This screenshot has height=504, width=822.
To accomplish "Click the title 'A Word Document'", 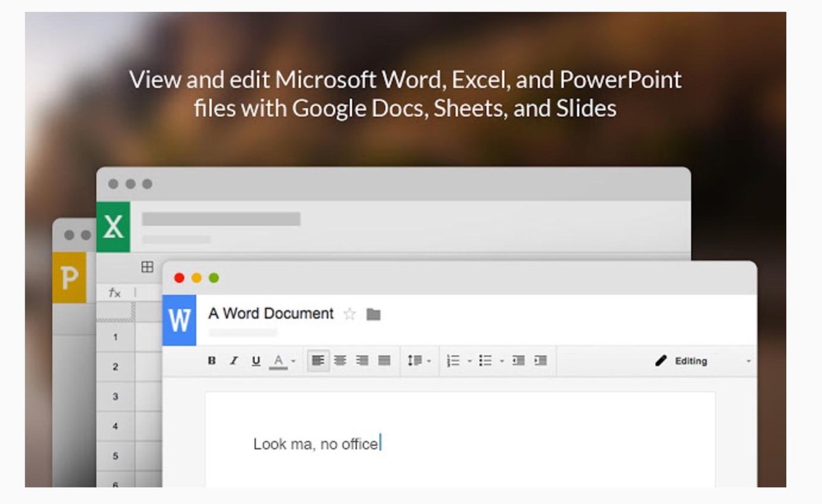I will [271, 314].
